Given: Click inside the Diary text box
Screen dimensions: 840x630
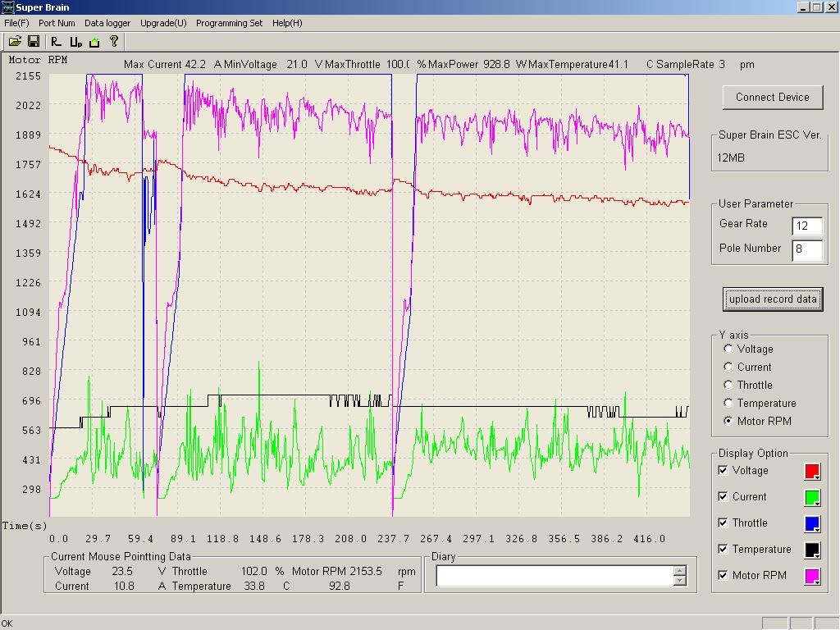Looking at the screenshot, I should click(x=555, y=576).
